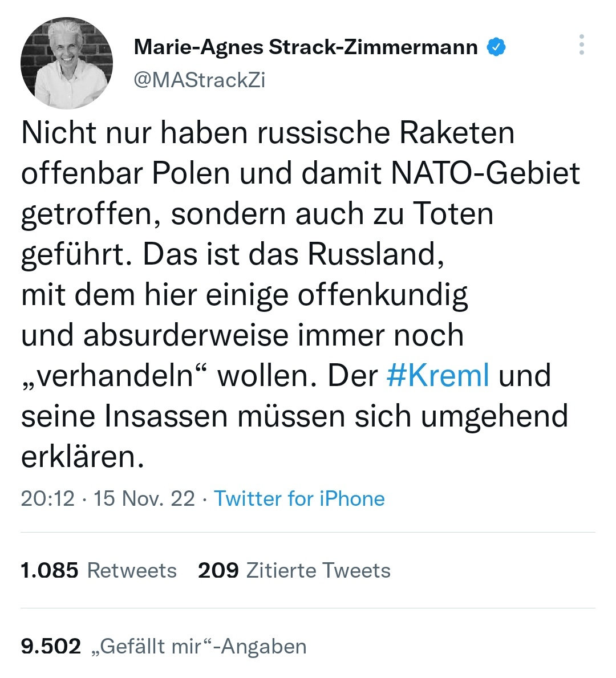Click the name Marie-Agnes Strack-Zimmermann

tap(306, 47)
